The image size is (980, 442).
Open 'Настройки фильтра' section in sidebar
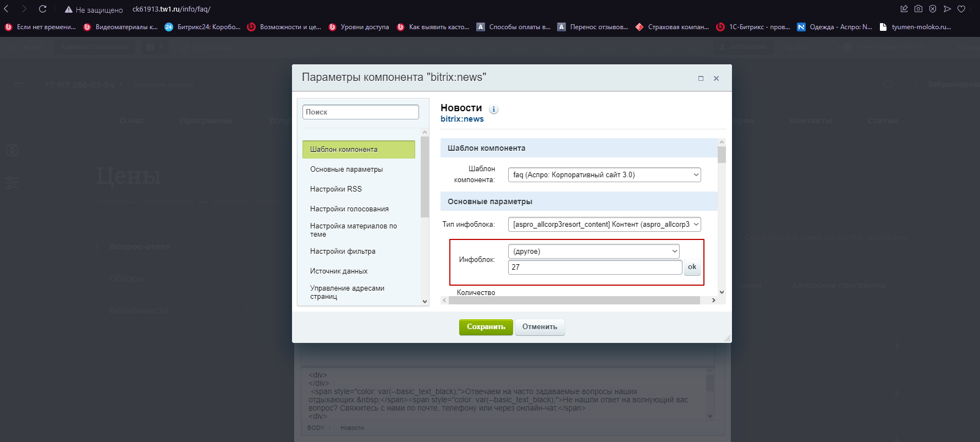(343, 252)
